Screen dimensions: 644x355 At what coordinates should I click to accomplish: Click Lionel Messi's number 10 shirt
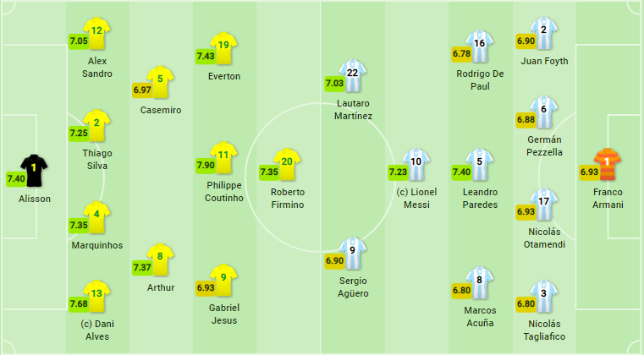click(416, 163)
